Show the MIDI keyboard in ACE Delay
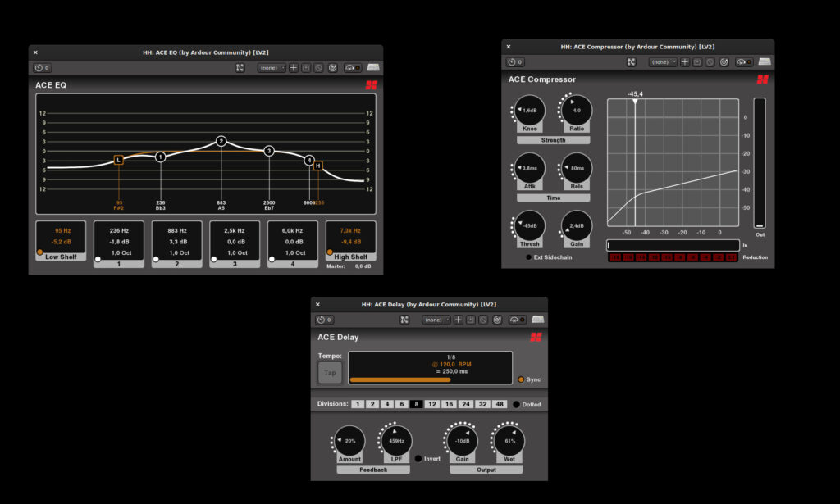840x504 pixels. [x=538, y=320]
